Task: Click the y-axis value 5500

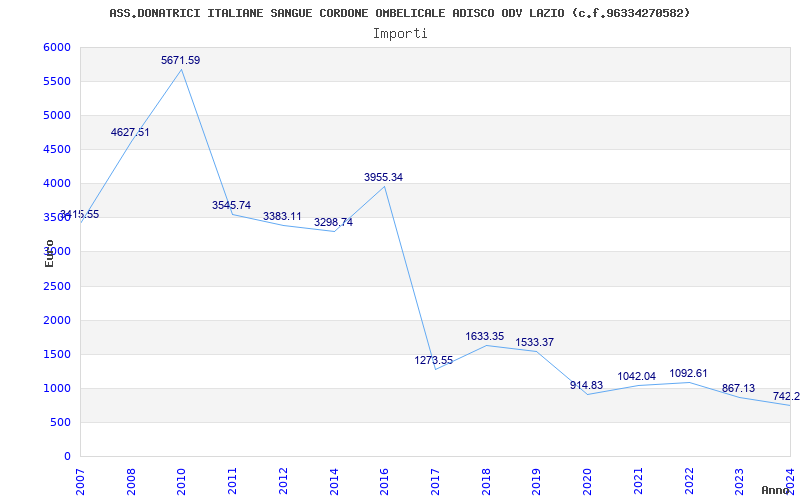Action: pos(58,82)
